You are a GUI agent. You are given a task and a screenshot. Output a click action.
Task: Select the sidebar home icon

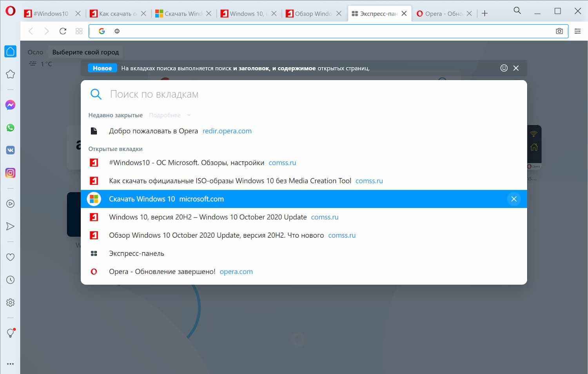click(11, 51)
